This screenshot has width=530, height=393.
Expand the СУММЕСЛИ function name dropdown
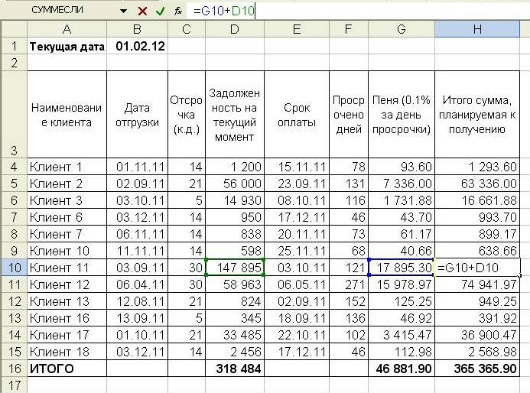coord(123,11)
